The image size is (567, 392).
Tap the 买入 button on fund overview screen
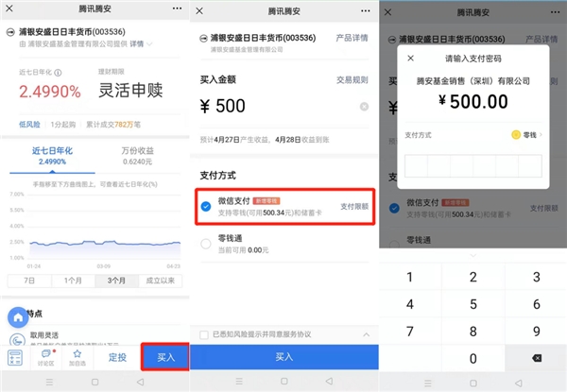click(x=165, y=357)
